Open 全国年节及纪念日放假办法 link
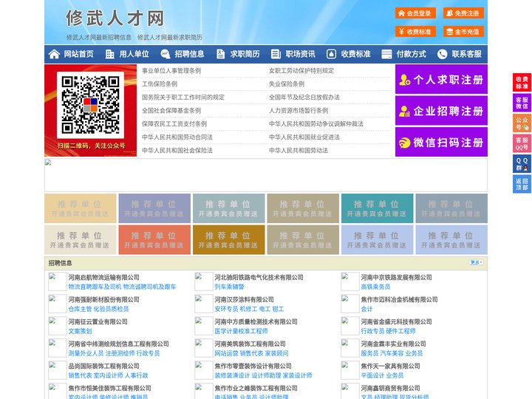 304,97
